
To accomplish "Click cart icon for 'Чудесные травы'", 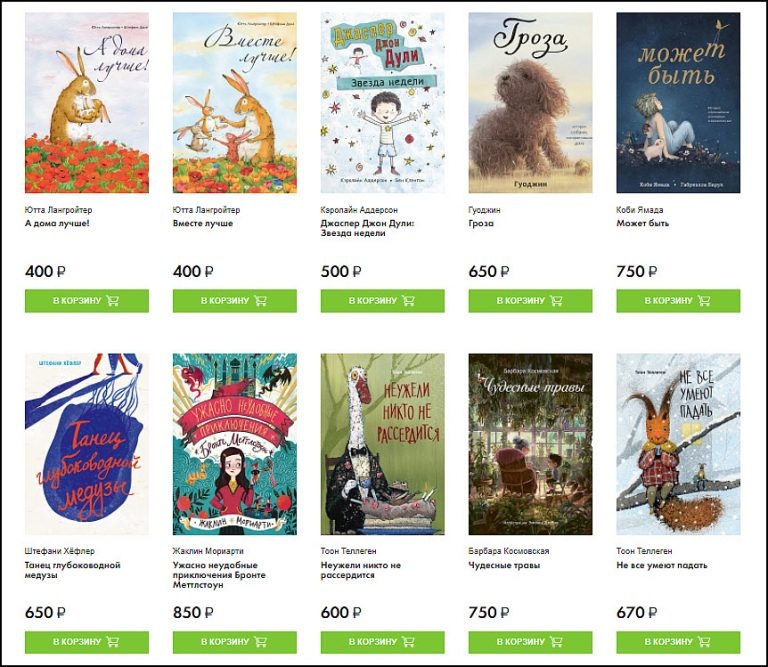I will 556,642.
